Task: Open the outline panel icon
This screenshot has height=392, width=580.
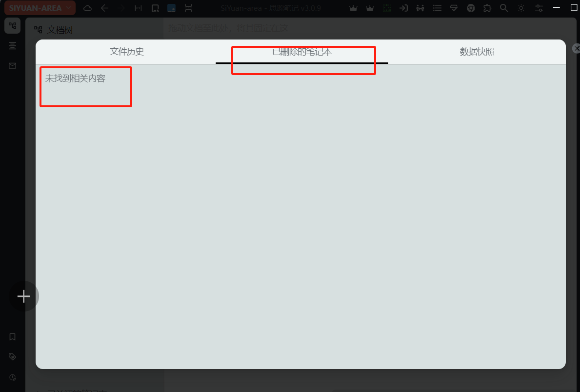Action: 13,46
